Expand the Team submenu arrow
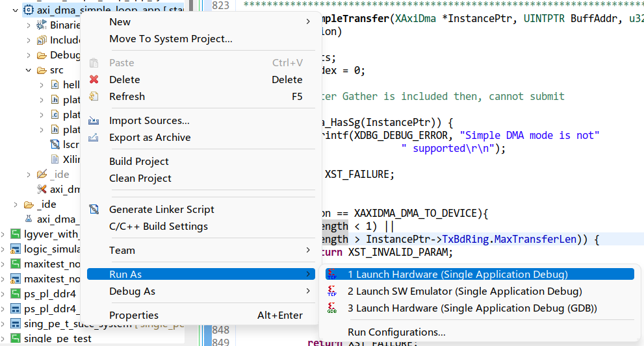This screenshot has width=644, height=346. point(308,250)
